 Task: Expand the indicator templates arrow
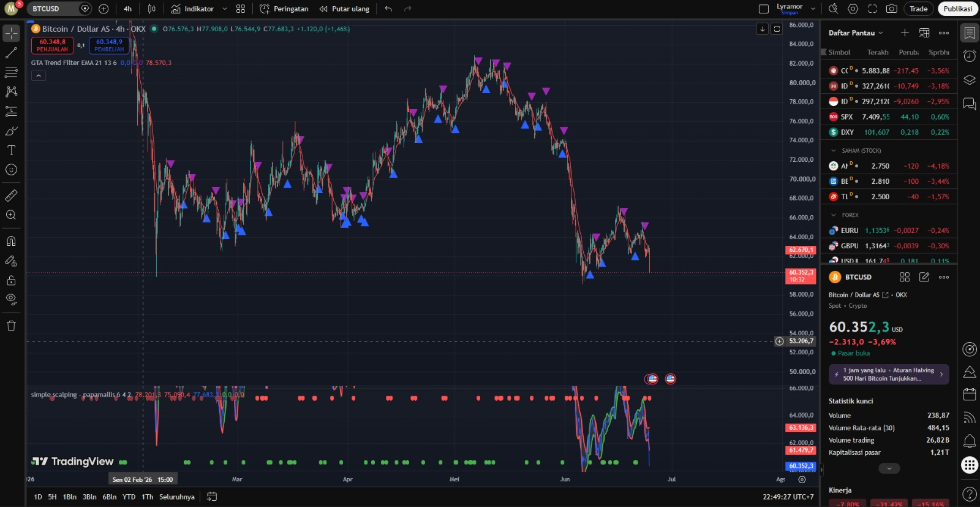(225, 9)
